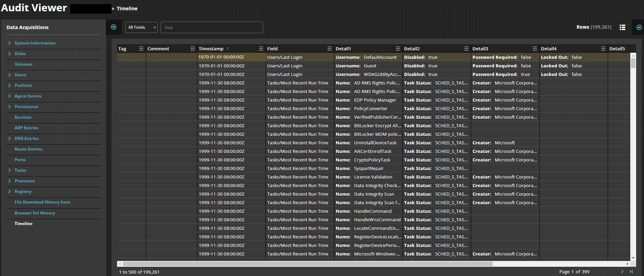
Task: Expand the System Information tree node
Action: click(x=10, y=43)
